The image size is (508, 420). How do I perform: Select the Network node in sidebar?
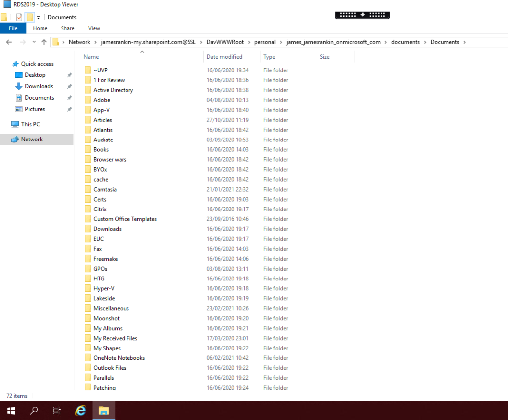pos(32,140)
